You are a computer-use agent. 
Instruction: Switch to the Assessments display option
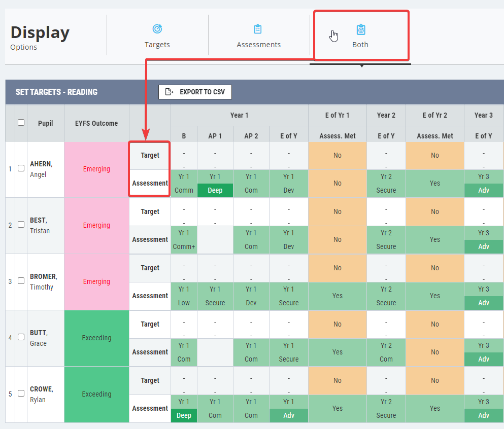coord(259,45)
